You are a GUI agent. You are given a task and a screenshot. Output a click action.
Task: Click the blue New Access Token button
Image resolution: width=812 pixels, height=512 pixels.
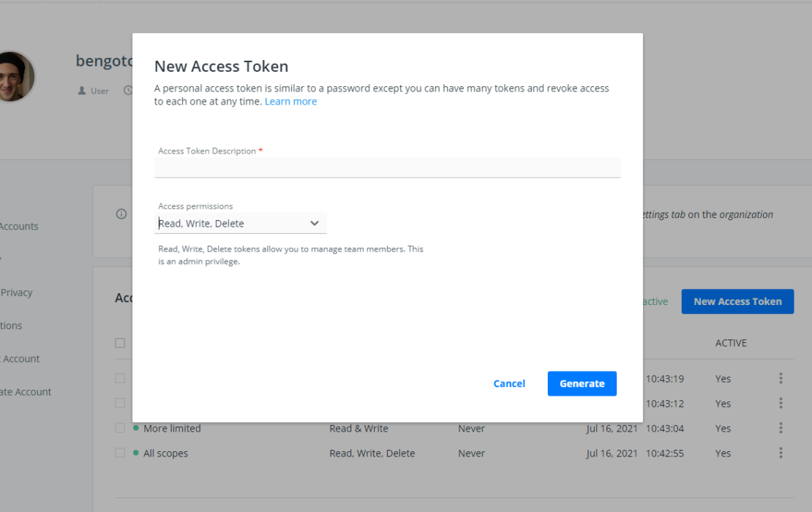737,301
